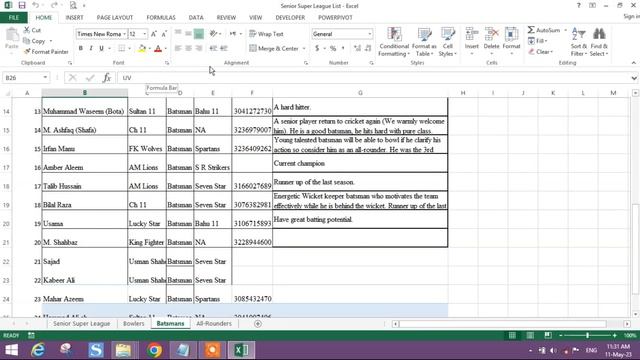Toggle align text left
The image size is (640, 360).
pos(178,48)
